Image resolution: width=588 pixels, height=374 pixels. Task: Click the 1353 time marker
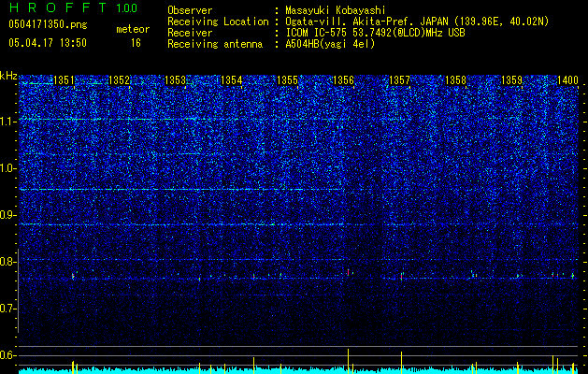(175, 80)
